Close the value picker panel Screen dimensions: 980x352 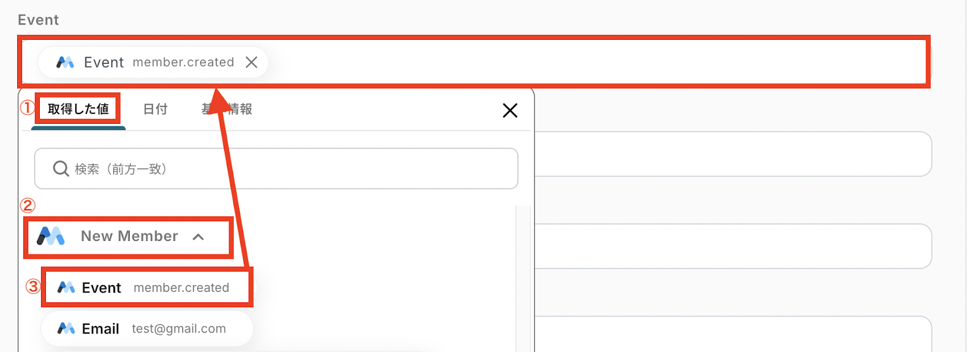(x=510, y=110)
